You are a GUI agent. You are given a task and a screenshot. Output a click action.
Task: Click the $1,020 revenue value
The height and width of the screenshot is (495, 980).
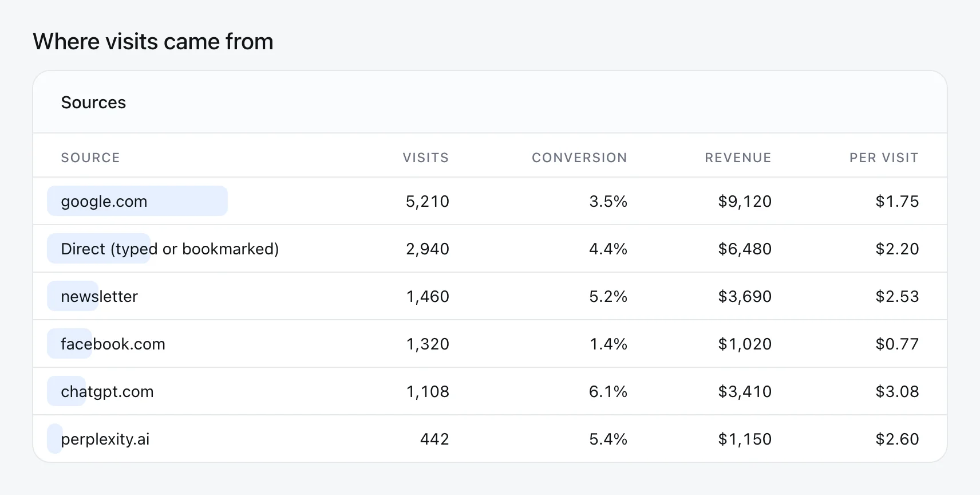click(x=745, y=344)
